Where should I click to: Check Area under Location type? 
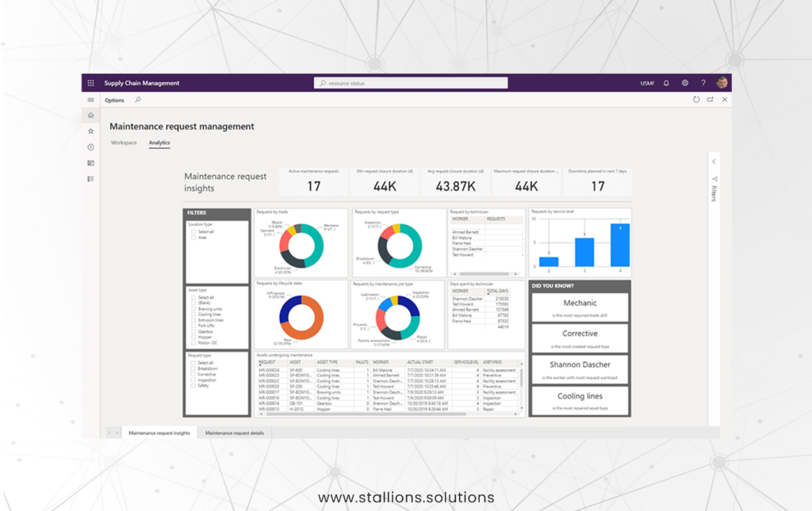click(193, 238)
